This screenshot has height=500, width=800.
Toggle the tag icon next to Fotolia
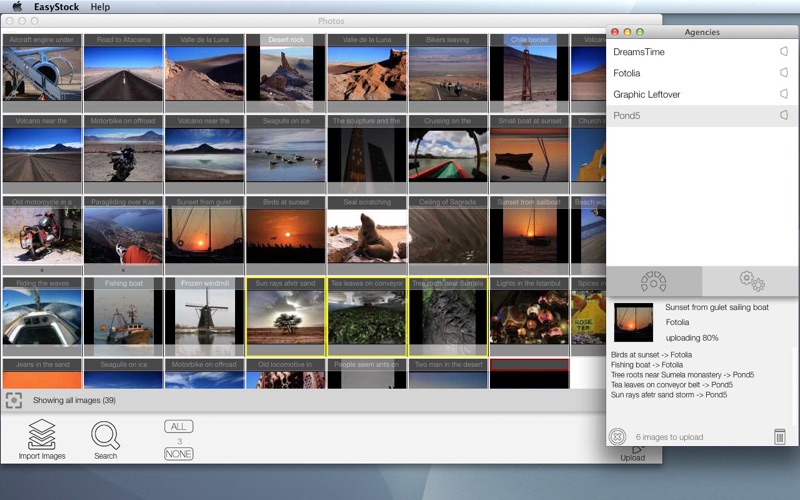tap(784, 73)
